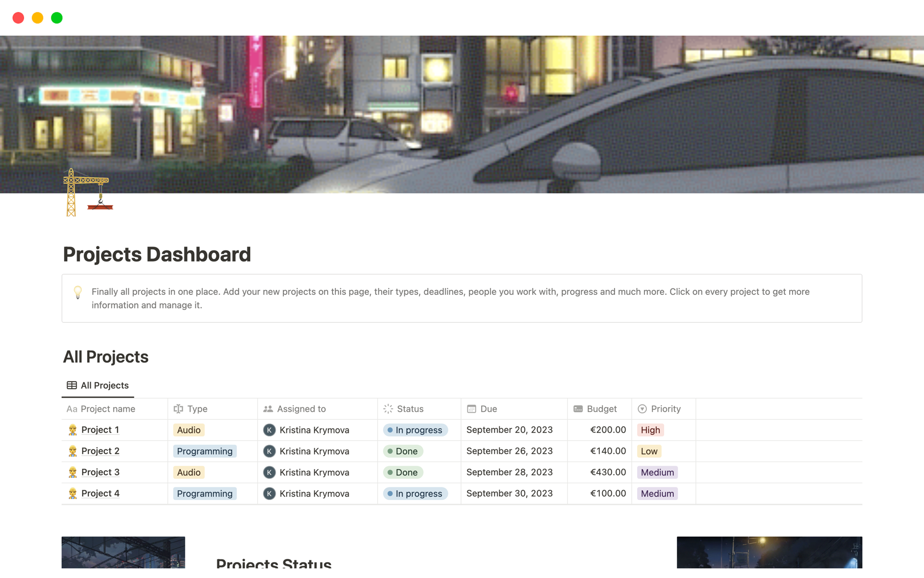Click the construction crane page icon
This screenshot has height=578, width=924.
(x=88, y=193)
